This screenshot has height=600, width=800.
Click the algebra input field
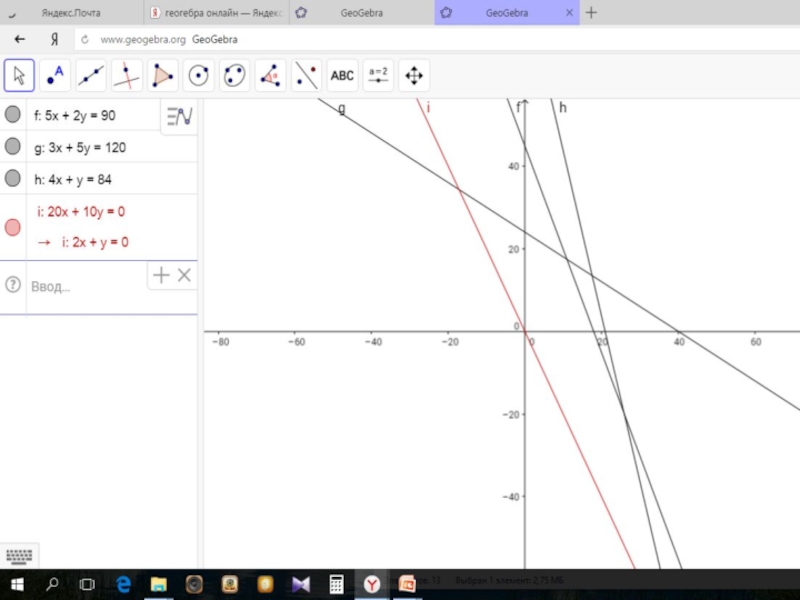point(85,286)
